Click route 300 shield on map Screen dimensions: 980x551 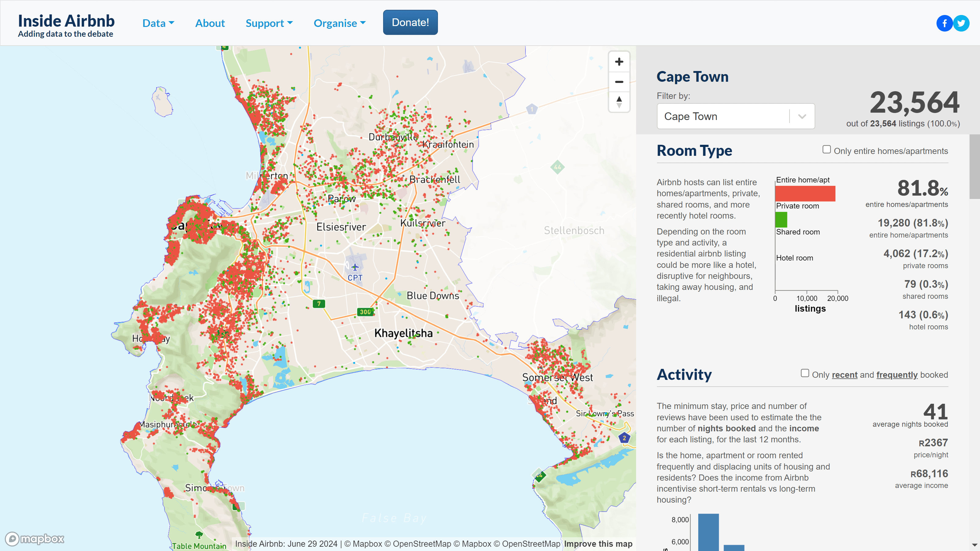point(365,312)
